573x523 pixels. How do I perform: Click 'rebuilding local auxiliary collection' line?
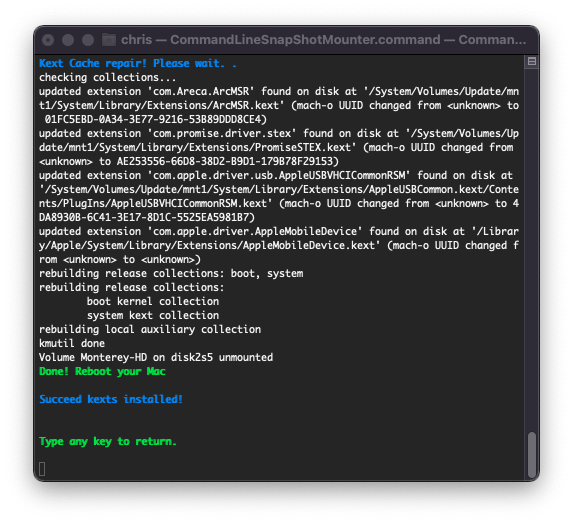(x=150, y=329)
